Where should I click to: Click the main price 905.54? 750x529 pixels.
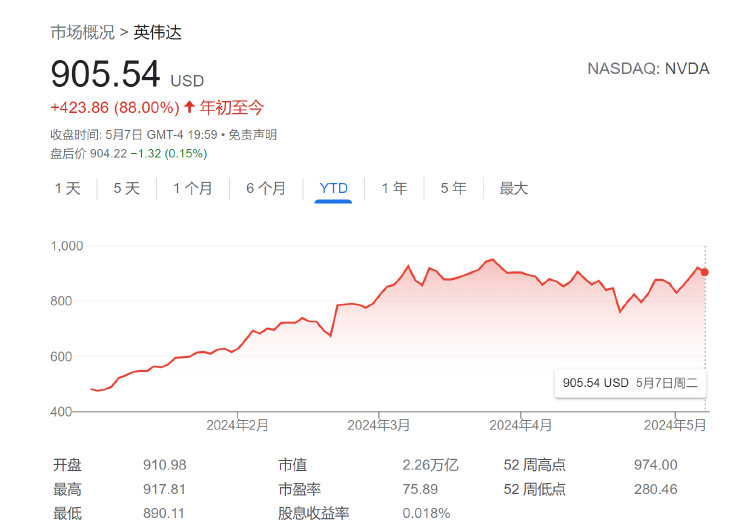105,74
